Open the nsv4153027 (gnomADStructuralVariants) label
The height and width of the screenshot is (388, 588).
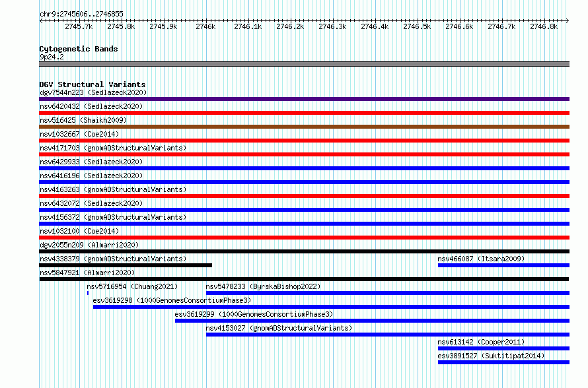click(x=279, y=328)
